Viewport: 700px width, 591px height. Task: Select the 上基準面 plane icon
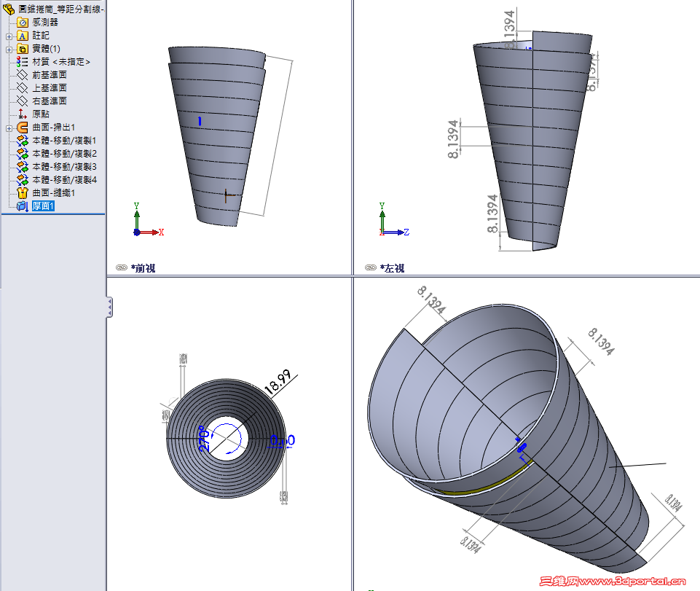tap(23, 88)
